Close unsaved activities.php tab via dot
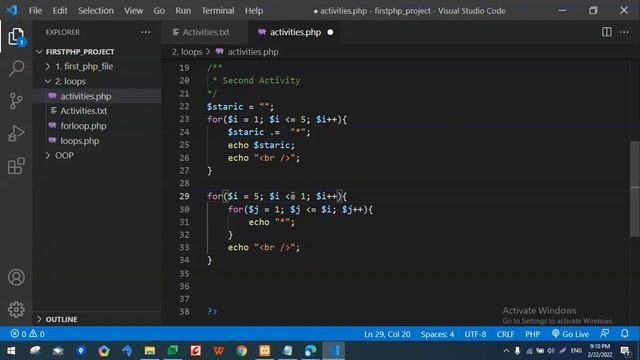This screenshot has height=360, width=640. coord(330,32)
